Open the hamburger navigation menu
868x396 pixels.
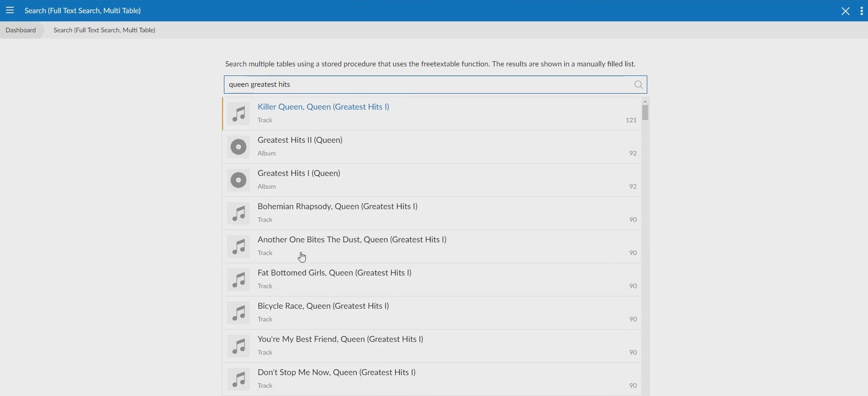[10, 10]
